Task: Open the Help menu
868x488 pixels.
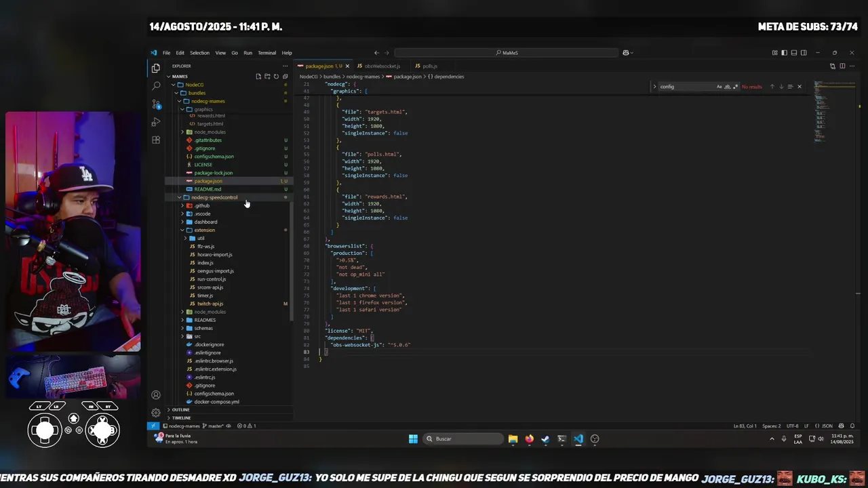Action: pyautogui.click(x=287, y=53)
